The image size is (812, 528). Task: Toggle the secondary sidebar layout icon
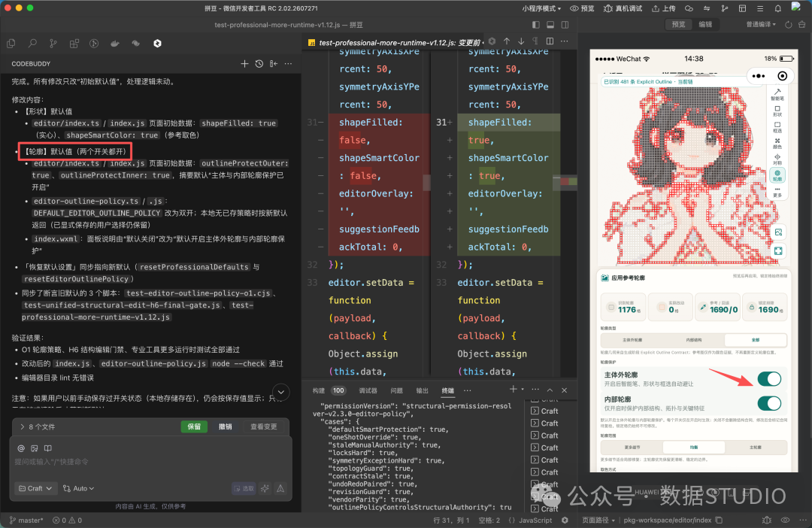[x=565, y=24]
